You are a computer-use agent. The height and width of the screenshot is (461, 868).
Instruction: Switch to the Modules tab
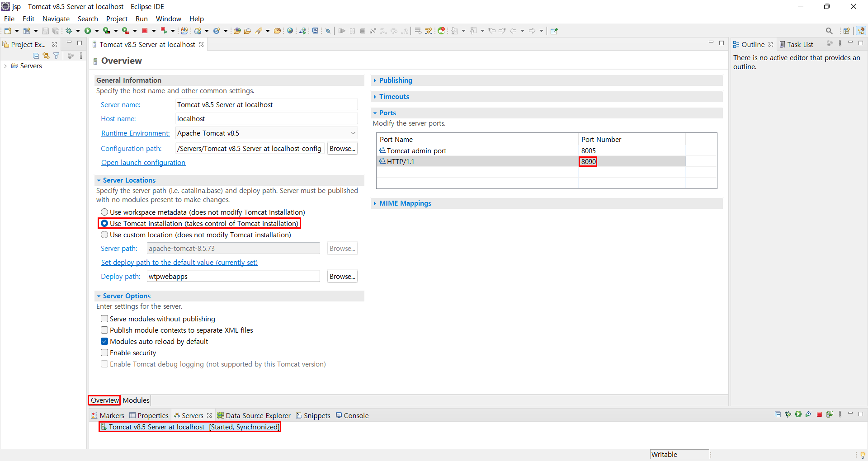click(136, 400)
